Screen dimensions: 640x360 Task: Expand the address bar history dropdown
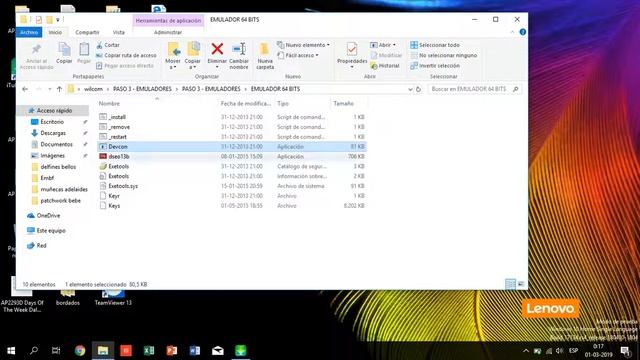click(410, 89)
